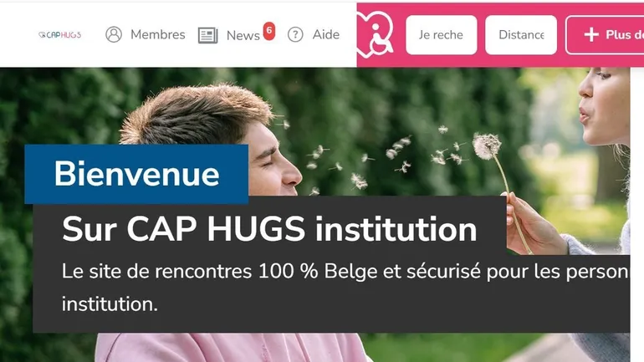Image resolution: width=644 pixels, height=362 pixels.
Task: Click the plus sign icon on the Plus de button
Action: coord(591,34)
